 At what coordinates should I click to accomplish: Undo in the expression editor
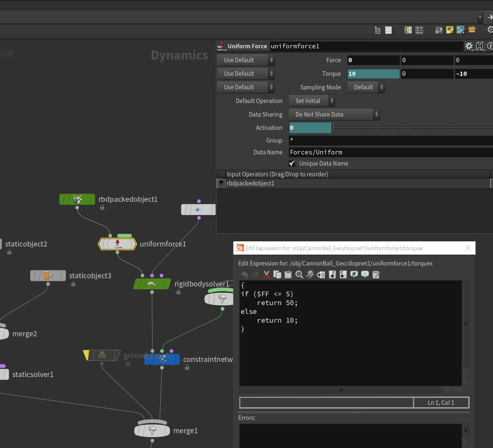(245, 275)
